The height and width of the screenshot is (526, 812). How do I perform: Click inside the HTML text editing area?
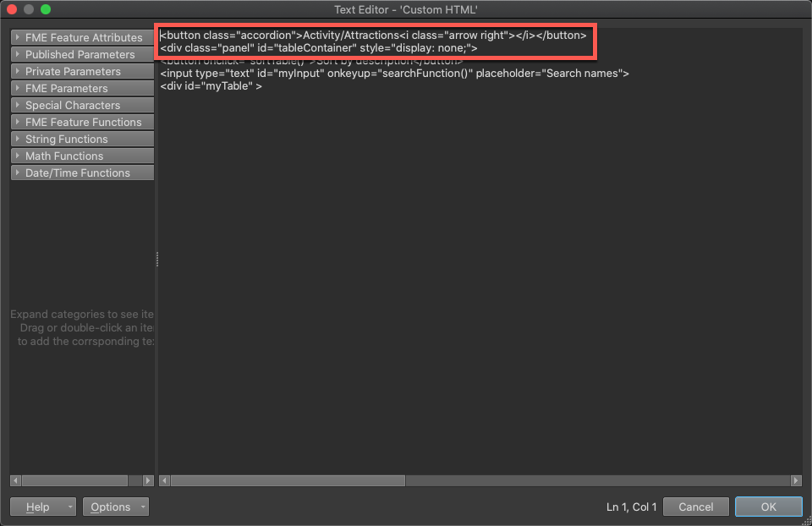pos(474,254)
